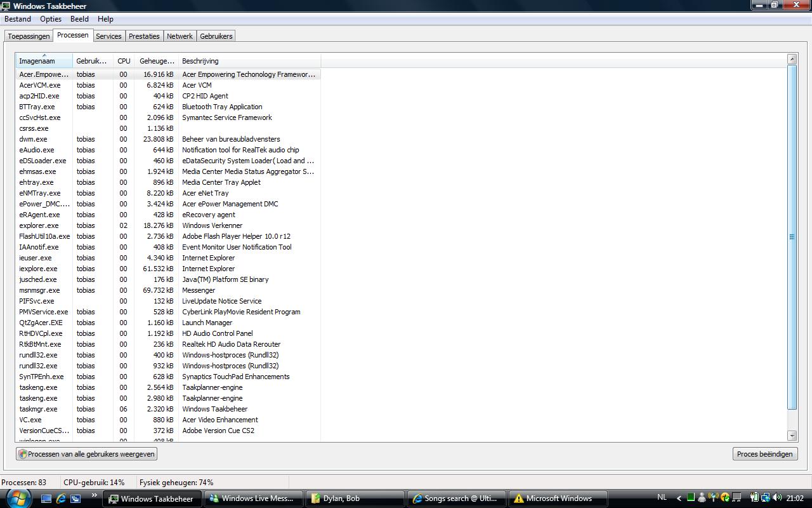This screenshot has height=508, width=812.
Task: Select the dwm.exe process
Action: click(168, 139)
